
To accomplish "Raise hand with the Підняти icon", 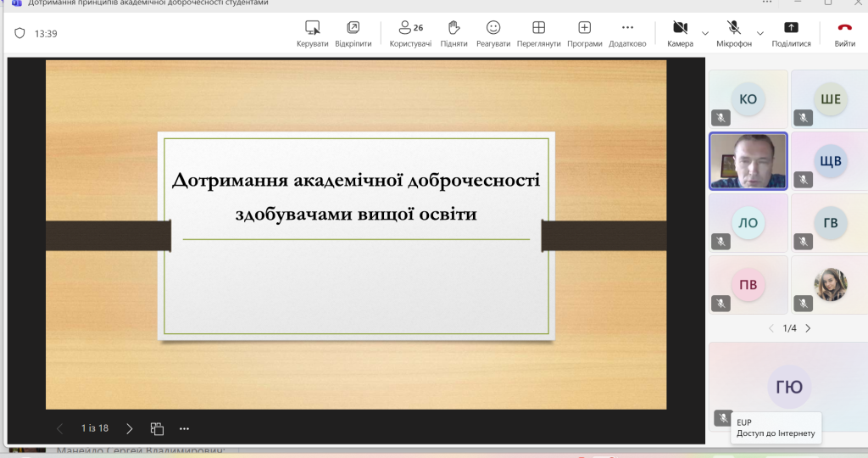I will coord(453,28).
